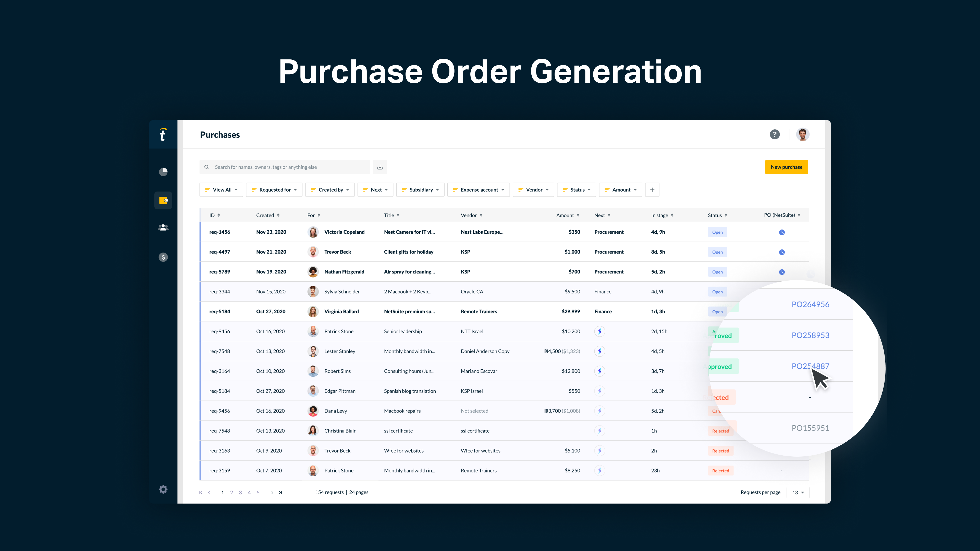The width and height of the screenshot is (980, 551).
Task: Click lightning action icon for req-9456 Patrick Stone
Action: point(599,331)
